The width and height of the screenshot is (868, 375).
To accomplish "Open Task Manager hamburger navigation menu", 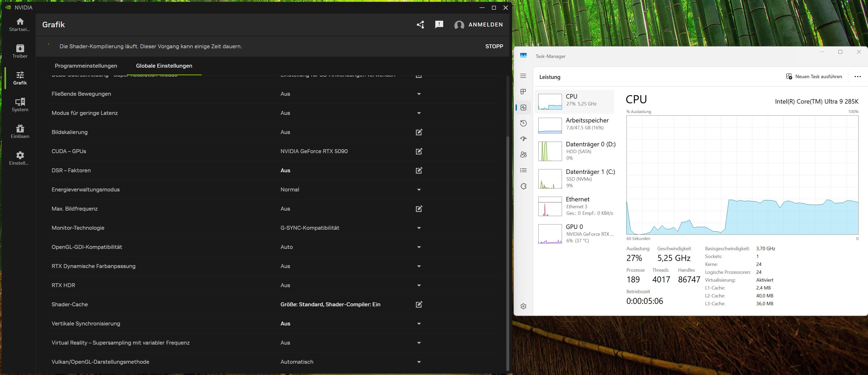I will click(523, 76).
